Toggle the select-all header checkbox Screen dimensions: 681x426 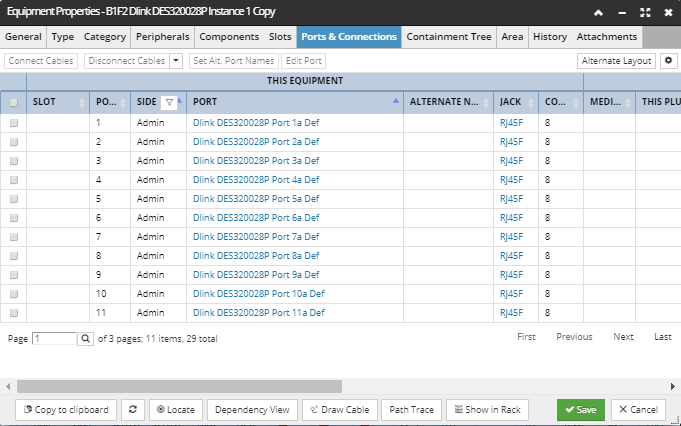pyautogui.click(x=14, y=102)
